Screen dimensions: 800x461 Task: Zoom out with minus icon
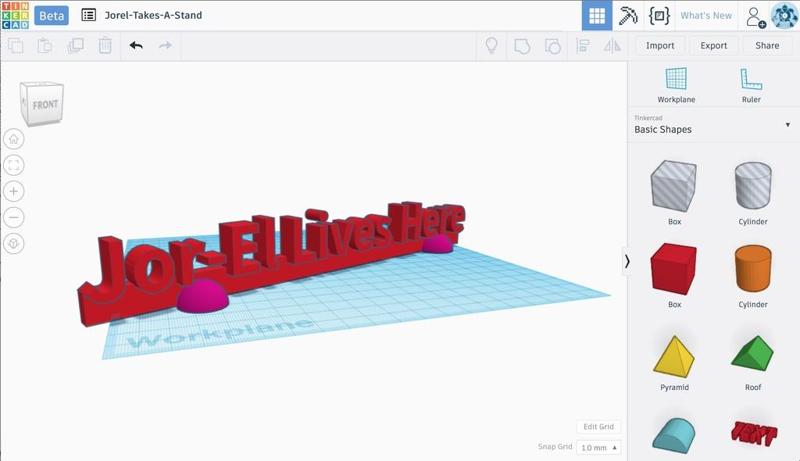pos(14,217)
